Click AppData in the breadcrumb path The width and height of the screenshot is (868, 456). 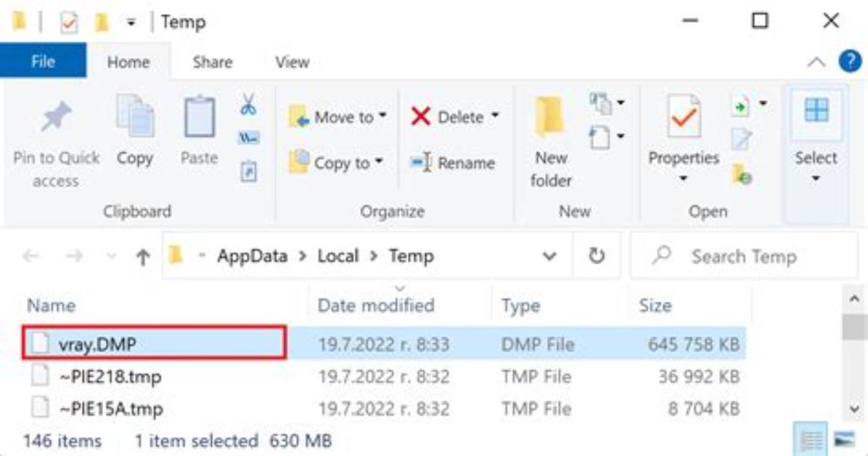point(253,256)
